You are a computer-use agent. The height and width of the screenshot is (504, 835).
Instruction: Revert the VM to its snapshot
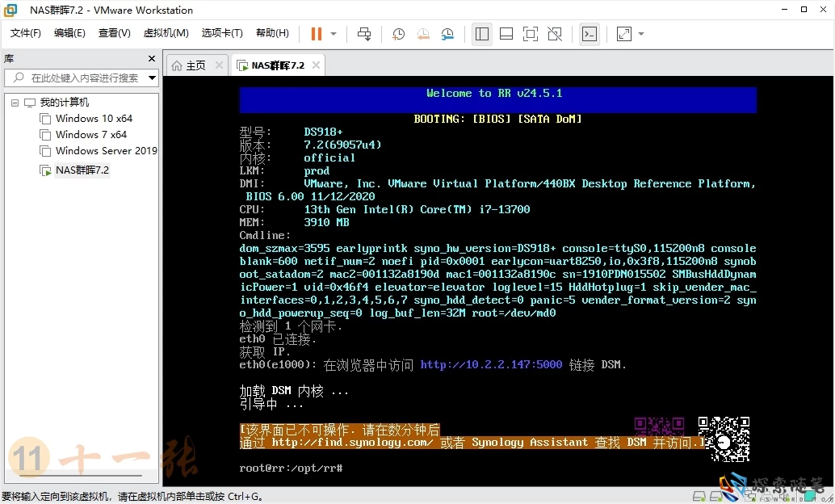tap(423, 34)
